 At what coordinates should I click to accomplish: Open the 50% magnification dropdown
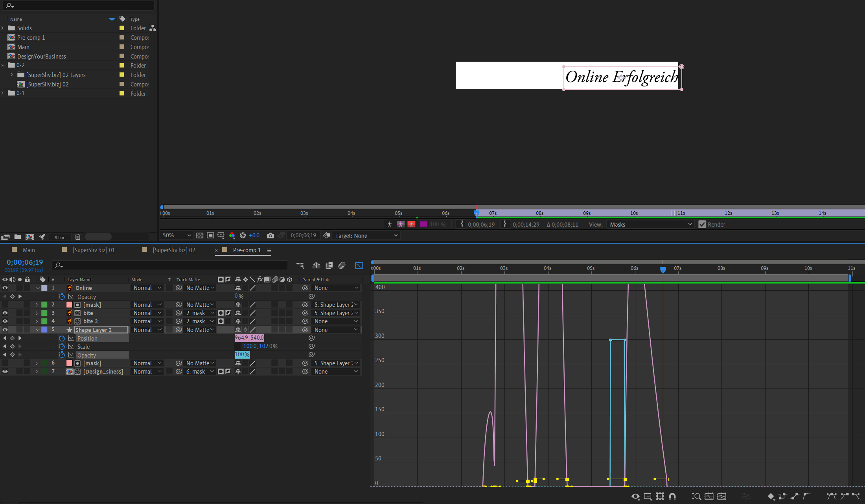(x=177, y=236)
